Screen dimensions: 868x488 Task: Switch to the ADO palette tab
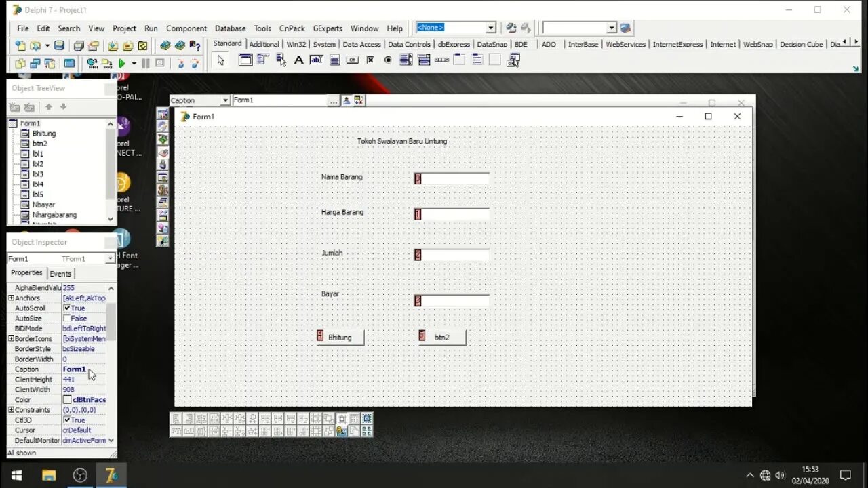[x=549, y=44]
